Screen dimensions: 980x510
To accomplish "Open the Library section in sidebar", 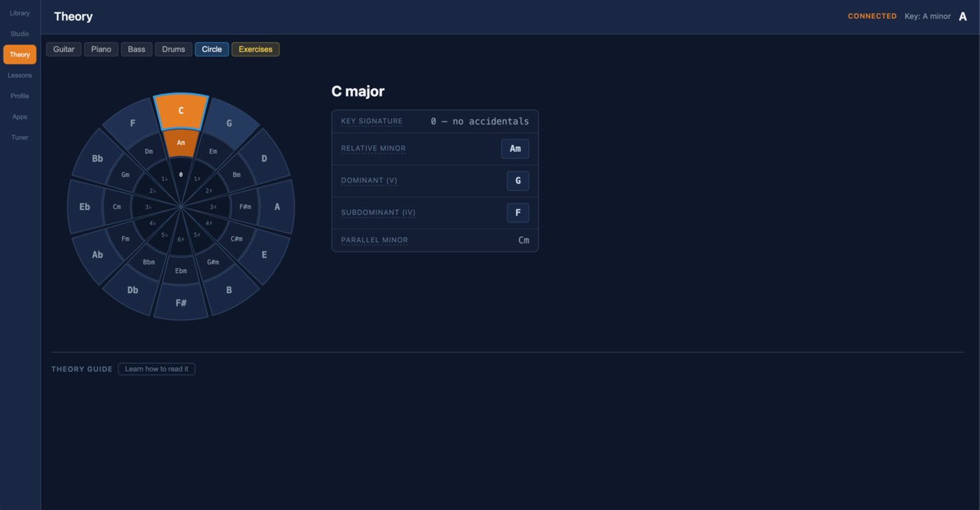I will point(20,13).
